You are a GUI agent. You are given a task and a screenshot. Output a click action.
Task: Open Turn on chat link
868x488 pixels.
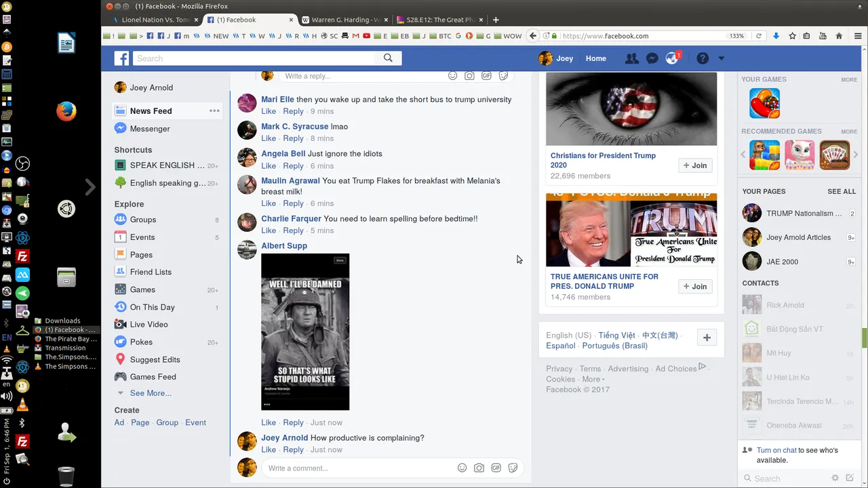(x=776, y=450)
